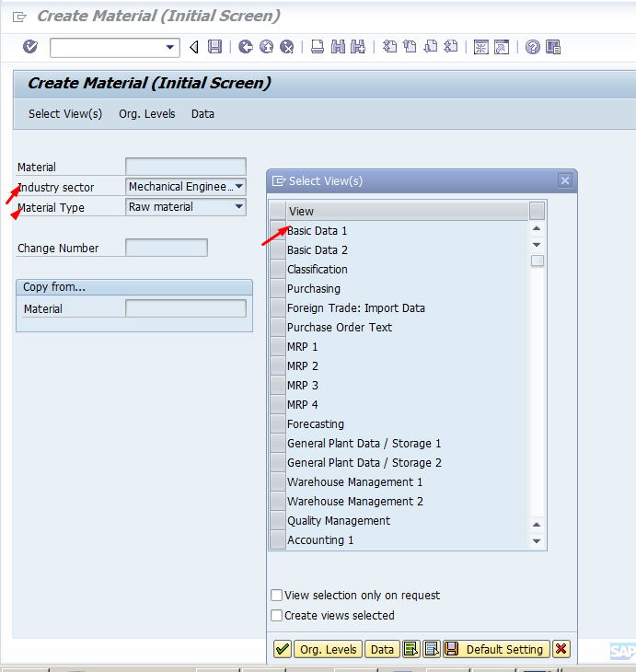This screenshot has width=636, height=672.
Task: Open the Org. Levels menu item
Action: pos(147,114)
